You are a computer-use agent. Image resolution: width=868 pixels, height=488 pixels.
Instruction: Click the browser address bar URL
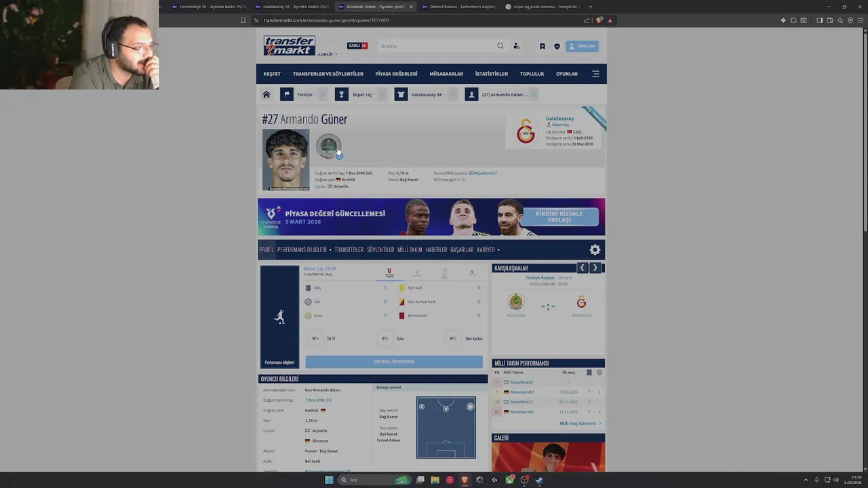[326, 20]
